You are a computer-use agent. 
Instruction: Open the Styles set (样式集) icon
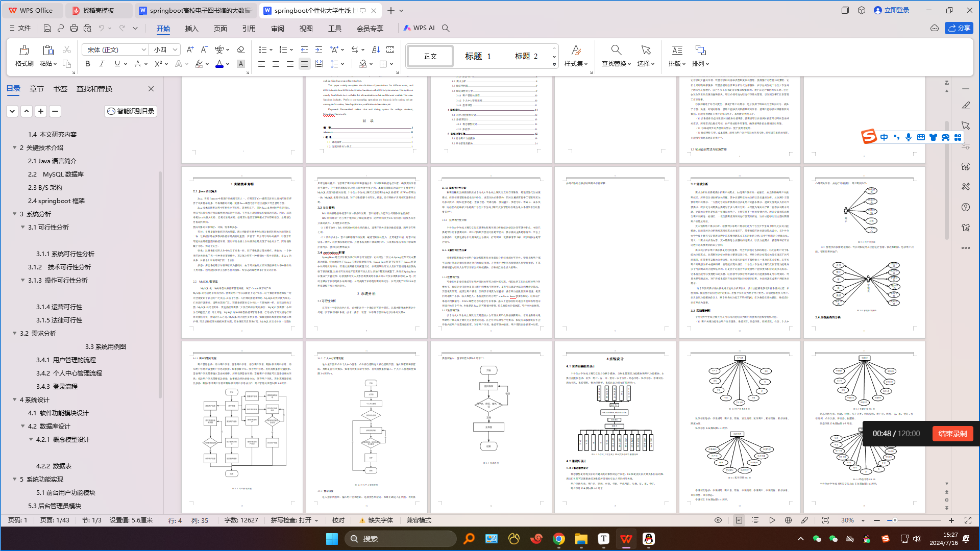click(576, 56)
